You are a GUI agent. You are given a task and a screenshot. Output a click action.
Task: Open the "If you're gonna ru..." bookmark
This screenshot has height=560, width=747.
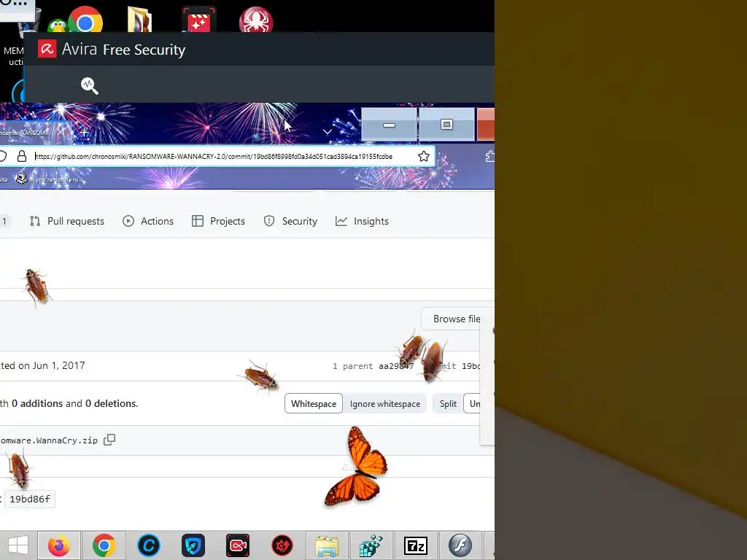pyautogui.click(x=49, y=179)
